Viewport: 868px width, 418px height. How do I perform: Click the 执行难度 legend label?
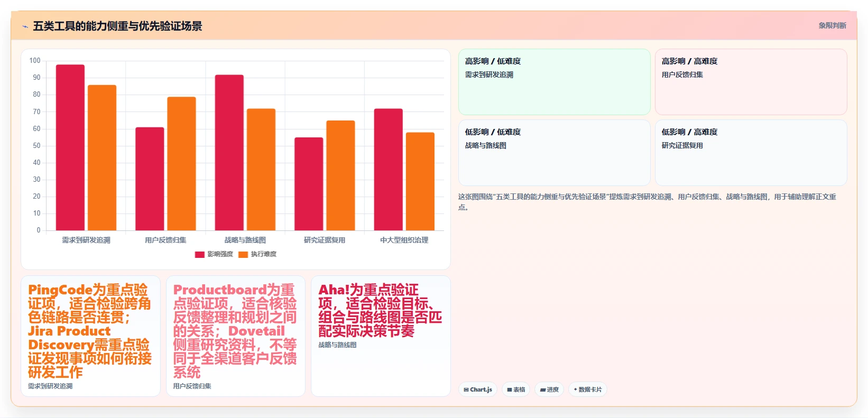coord(263,254)
